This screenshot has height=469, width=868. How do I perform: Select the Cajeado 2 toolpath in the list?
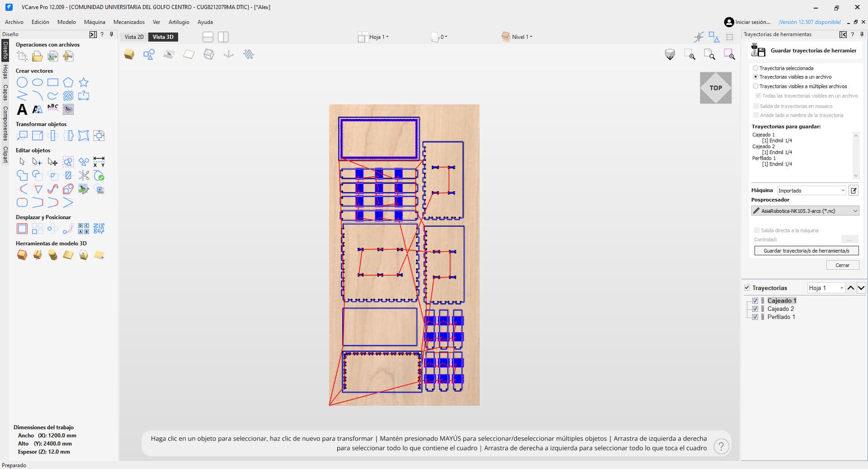[x=780, y=309]
